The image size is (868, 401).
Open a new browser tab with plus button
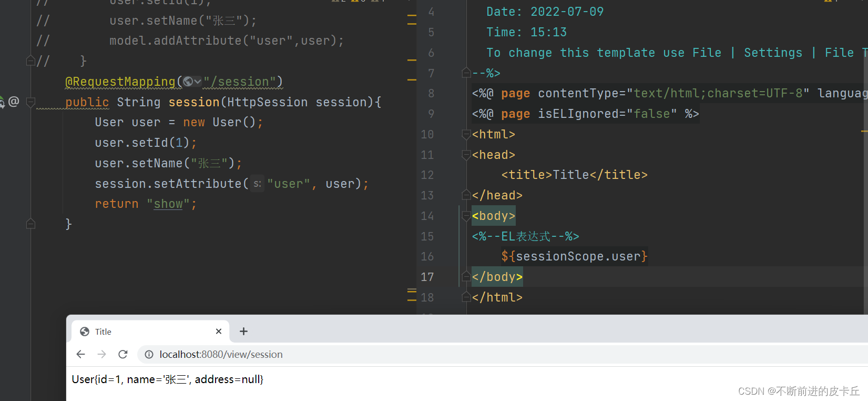243,331
